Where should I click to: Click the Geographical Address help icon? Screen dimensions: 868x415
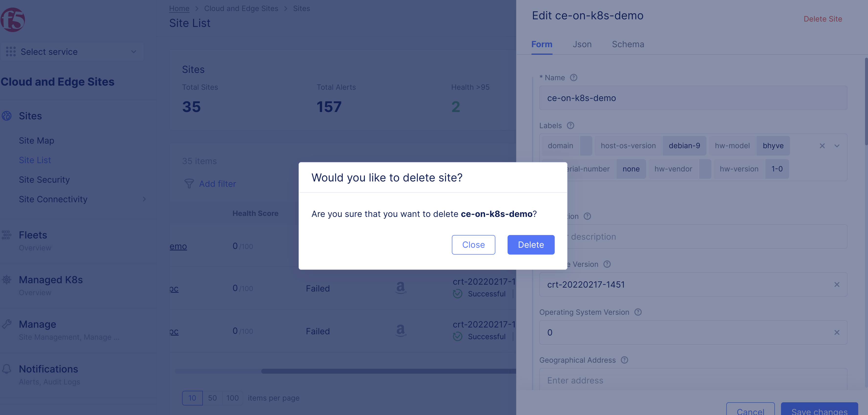(624, 360)
